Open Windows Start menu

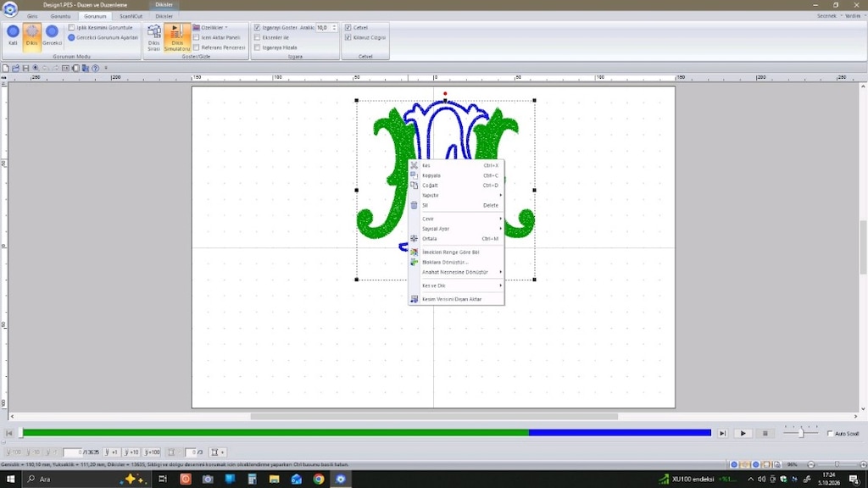pos(10,480)
